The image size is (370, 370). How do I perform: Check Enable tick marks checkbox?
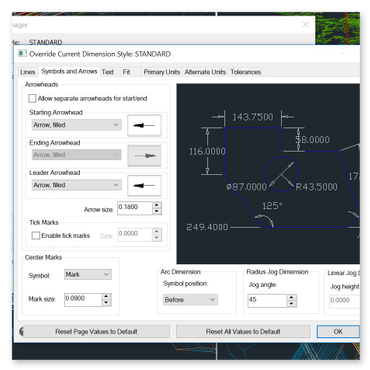(35, 236)
